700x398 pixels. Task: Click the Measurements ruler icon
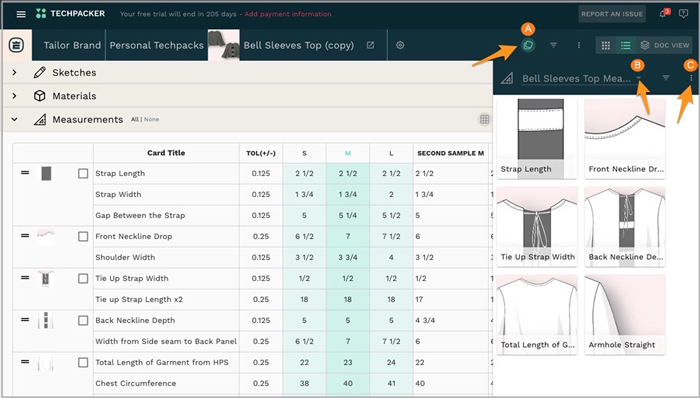tap(40, 120)
